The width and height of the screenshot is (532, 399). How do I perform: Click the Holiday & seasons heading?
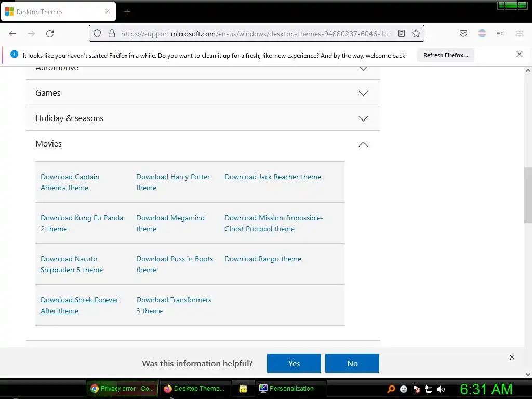pos(69,118)
